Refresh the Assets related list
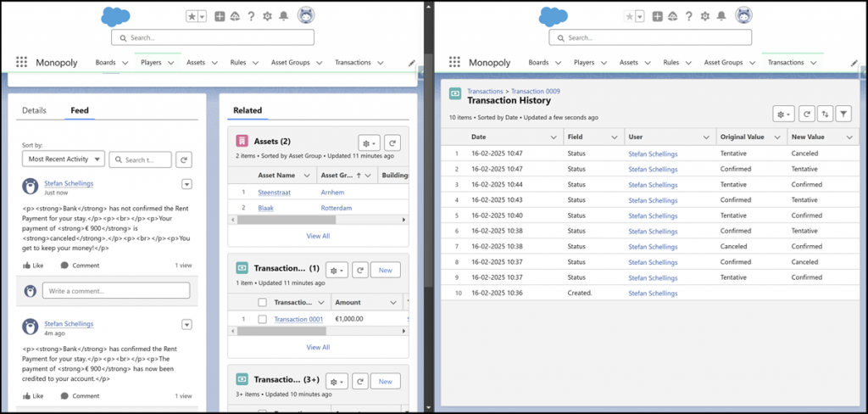868x414 pixels. [x=392, y=143]
